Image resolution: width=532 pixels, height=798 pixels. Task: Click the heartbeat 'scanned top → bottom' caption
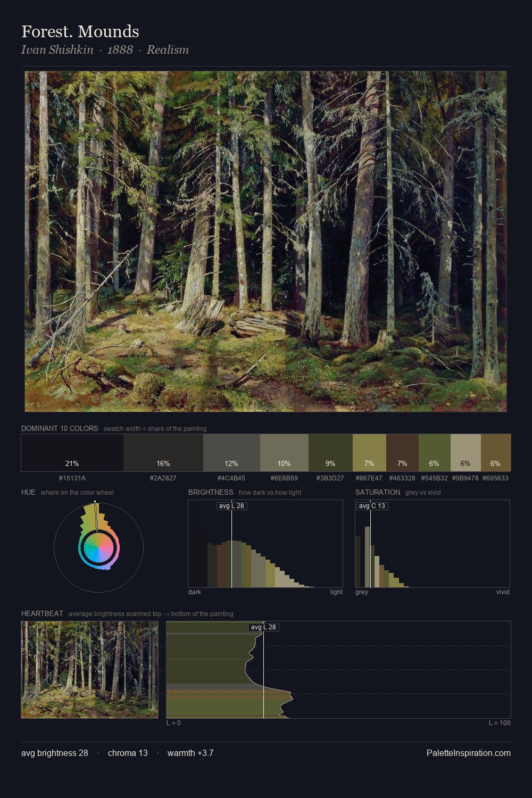(x=151, y=614)
